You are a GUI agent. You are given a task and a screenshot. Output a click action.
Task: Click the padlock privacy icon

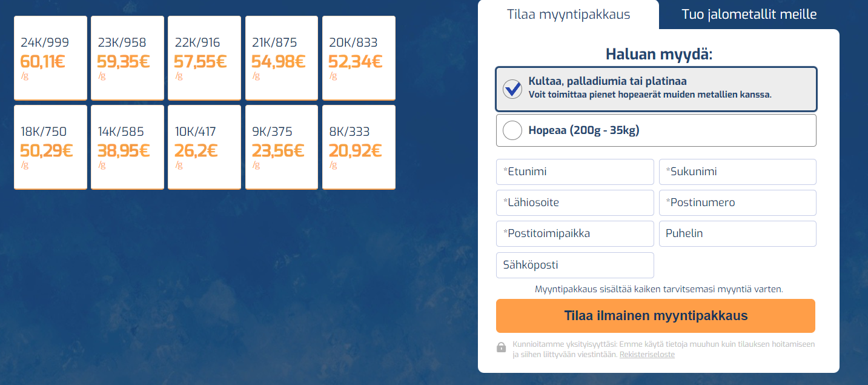(x=501, y=347)
